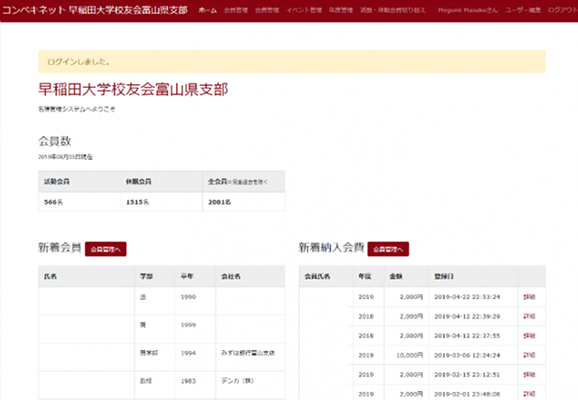Click the 会費管理へ button beside 新着納入会費
This screenshot has width=578, height=400.
[x=388, y=249]
